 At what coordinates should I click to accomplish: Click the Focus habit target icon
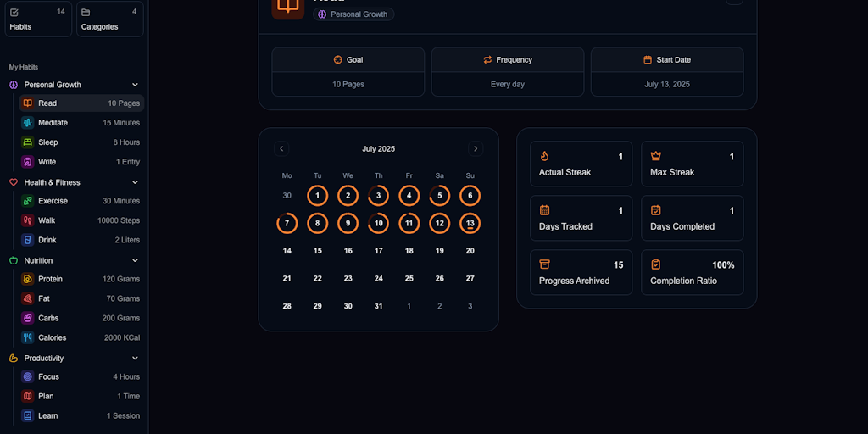pos(28,376)
